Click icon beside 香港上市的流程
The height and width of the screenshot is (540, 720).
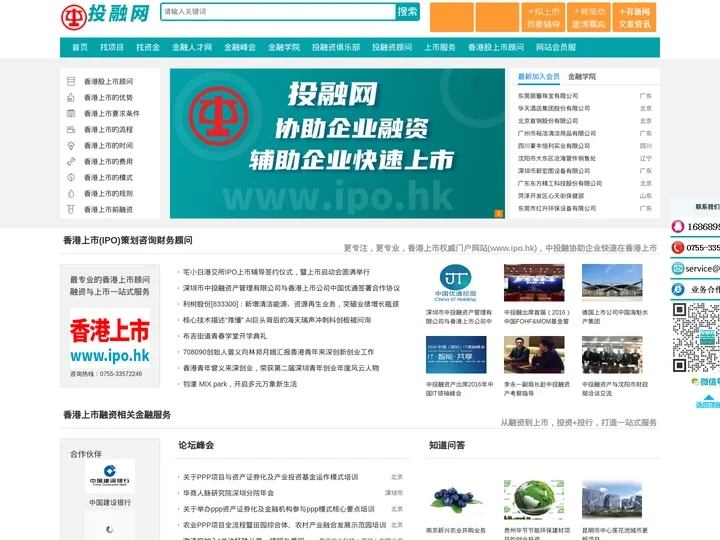(71, 129)
